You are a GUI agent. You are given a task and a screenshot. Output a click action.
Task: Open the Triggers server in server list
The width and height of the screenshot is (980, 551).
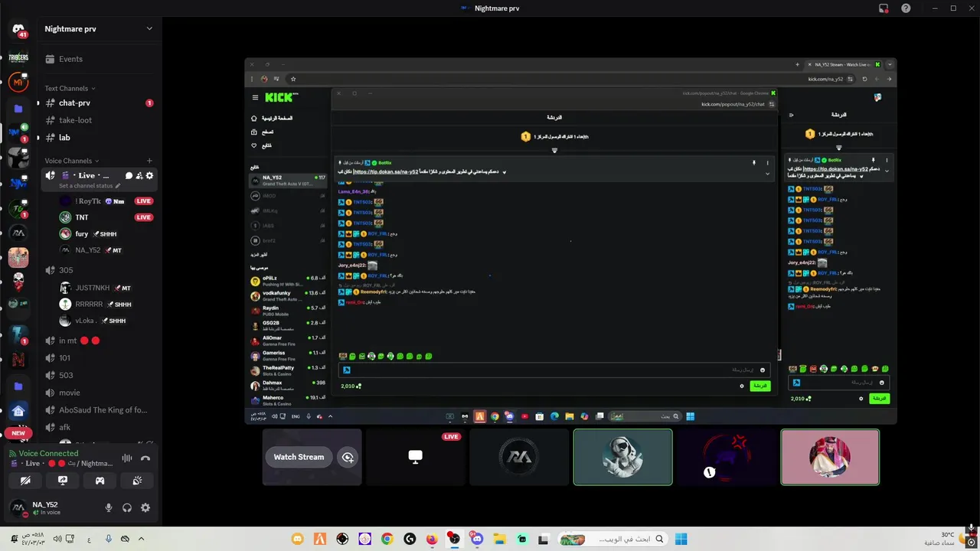pyautogui.click(x=18, y=58)
